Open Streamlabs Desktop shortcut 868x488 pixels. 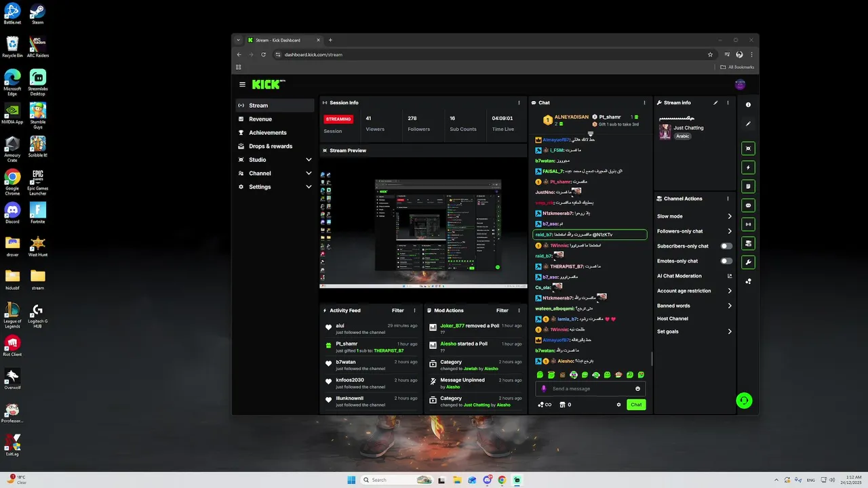click(x=38, y=82)
